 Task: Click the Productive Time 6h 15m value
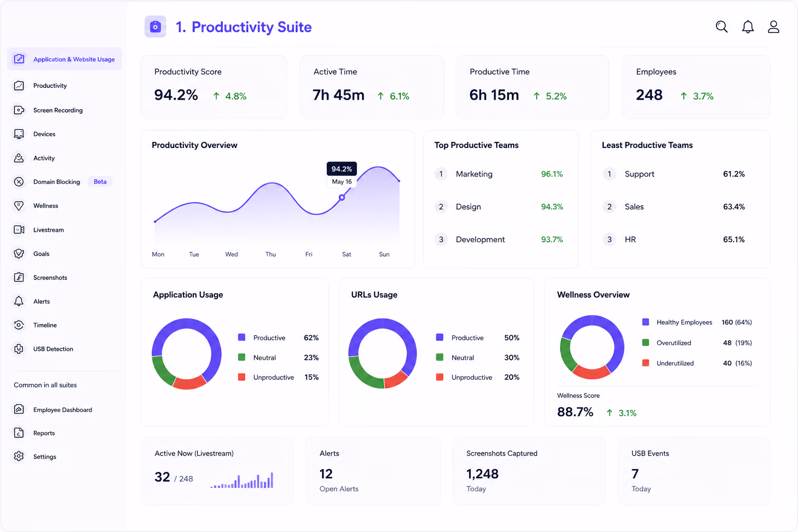coord(494,95)
